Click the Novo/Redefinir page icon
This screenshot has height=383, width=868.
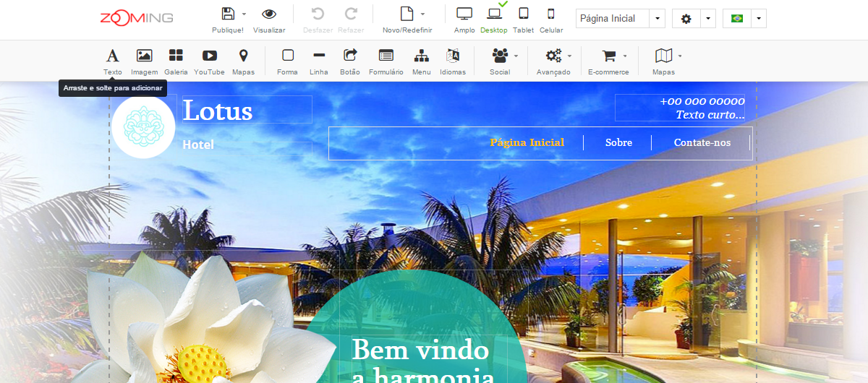pos(407,14)
